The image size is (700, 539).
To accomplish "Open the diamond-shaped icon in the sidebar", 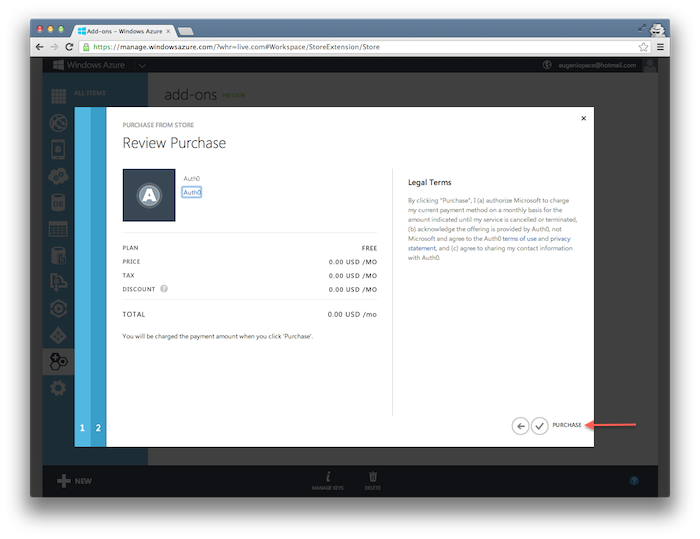I will tap(58, 336).
